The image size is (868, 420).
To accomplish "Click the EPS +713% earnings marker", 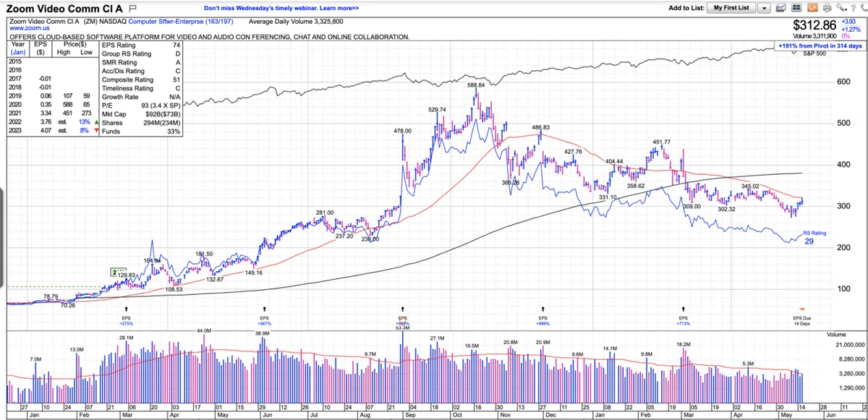I will (x=683, y=316).
